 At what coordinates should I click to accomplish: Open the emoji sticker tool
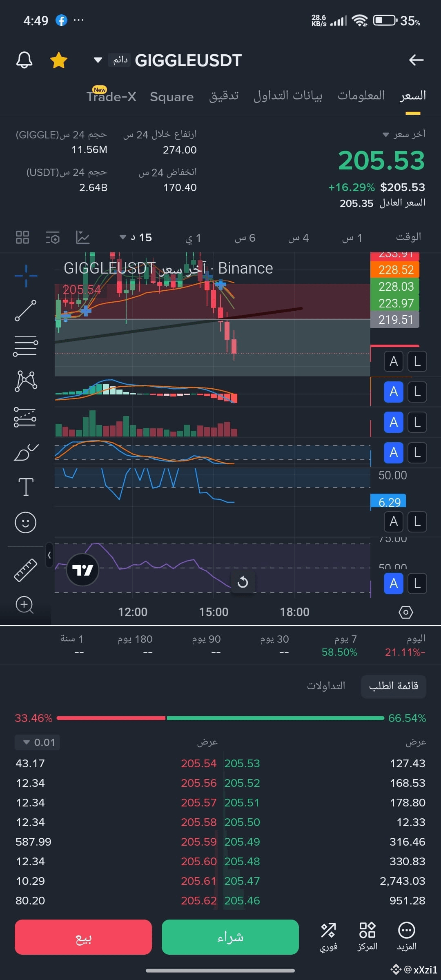click(x=26, y=523)
